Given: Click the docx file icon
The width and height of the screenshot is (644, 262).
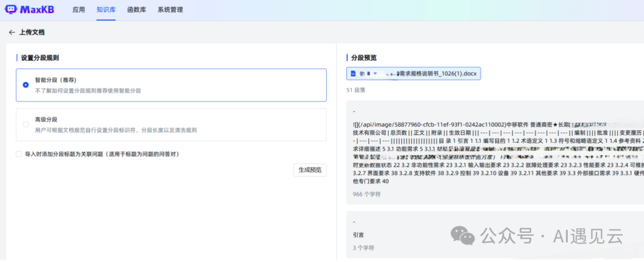Looking at the screenshot, I should (x=353, y=74).
